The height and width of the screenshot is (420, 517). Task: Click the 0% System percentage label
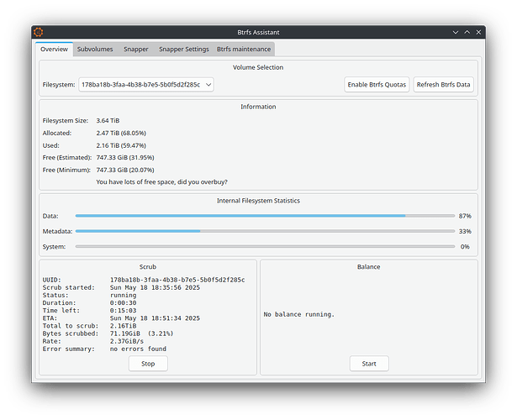pos(465,247)
